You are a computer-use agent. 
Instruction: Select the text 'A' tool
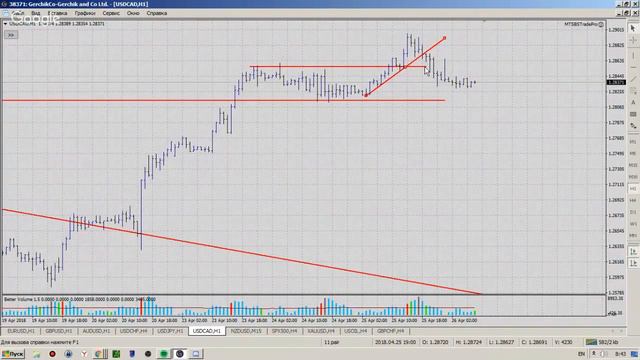pyautogui.click(x=633, y=102)
